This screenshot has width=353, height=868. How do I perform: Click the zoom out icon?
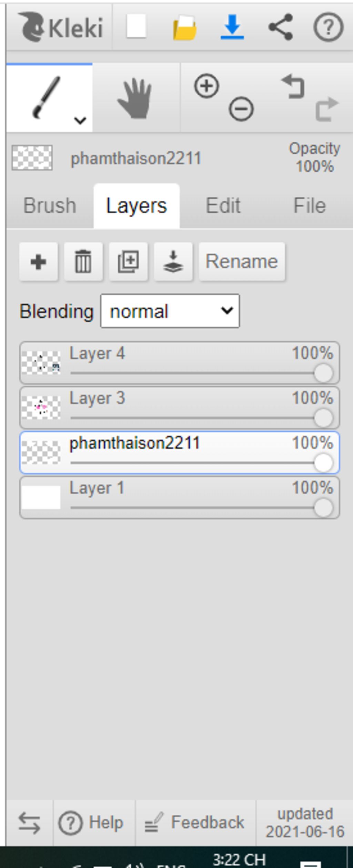(x=241, y=109)
